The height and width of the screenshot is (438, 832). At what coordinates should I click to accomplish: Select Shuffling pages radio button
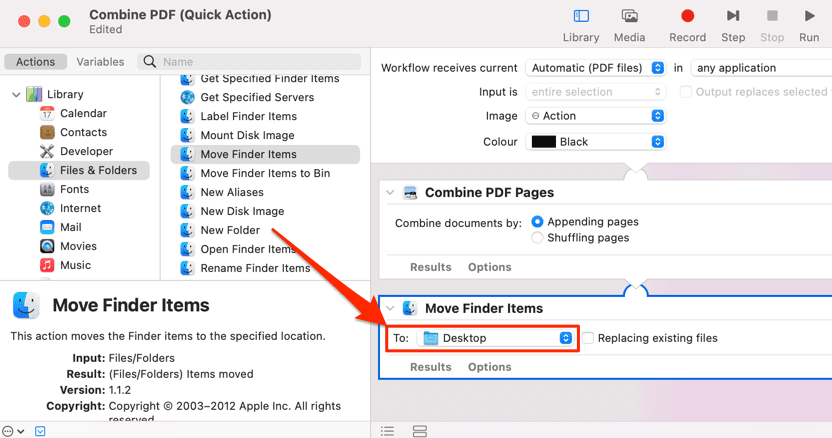tap(538, 238)
